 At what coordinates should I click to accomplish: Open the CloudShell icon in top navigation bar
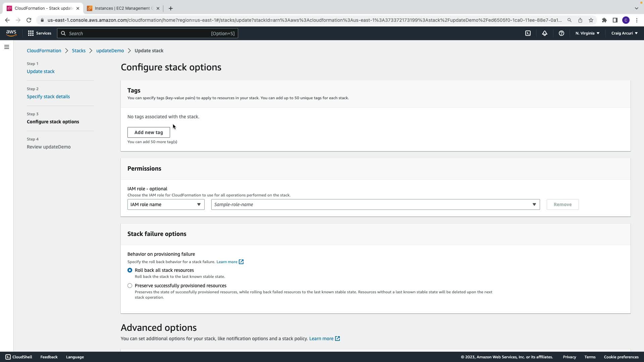pos(528,33)
